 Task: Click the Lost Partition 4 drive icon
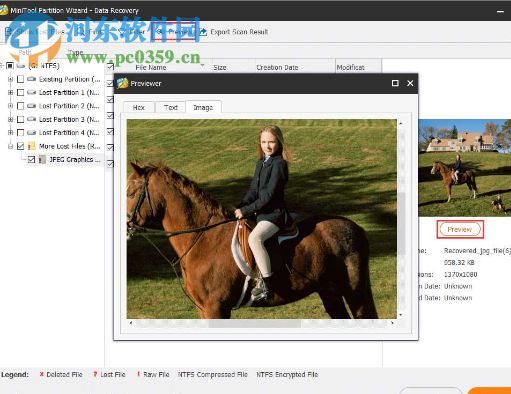coord(32,132)
